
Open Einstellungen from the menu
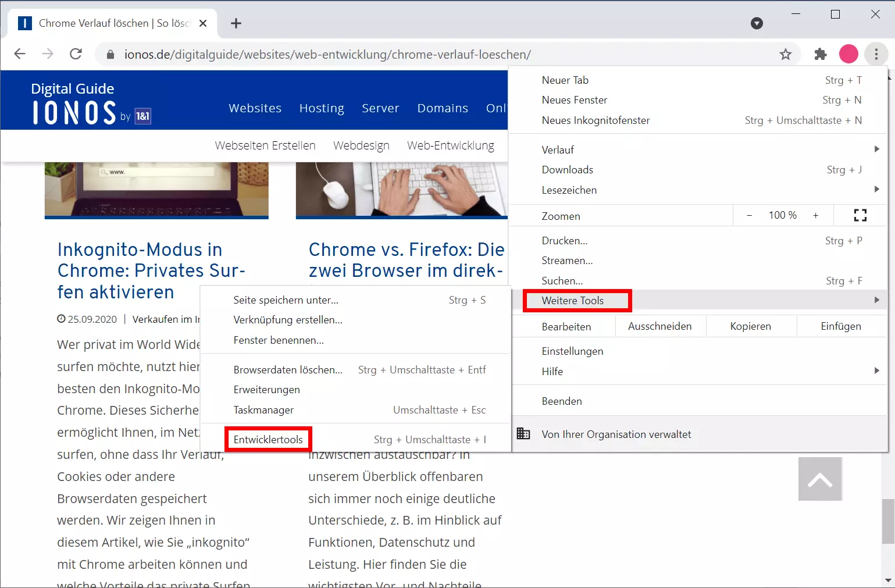[x=698, y=351]
